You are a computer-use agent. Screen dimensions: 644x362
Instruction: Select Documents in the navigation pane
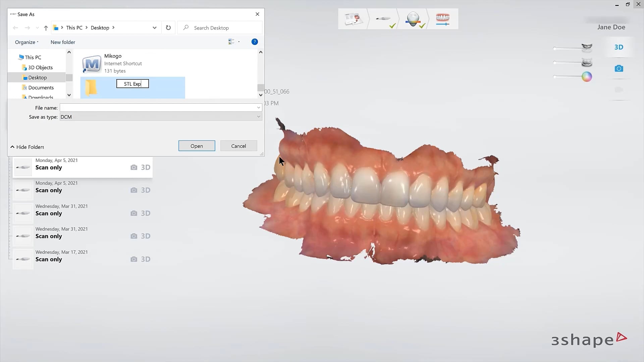[x=41, y=87]
